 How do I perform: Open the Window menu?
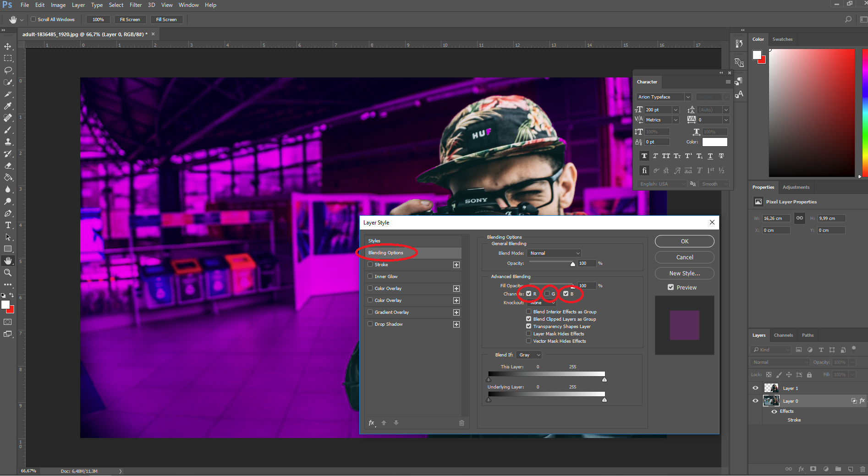pos(188,5)
